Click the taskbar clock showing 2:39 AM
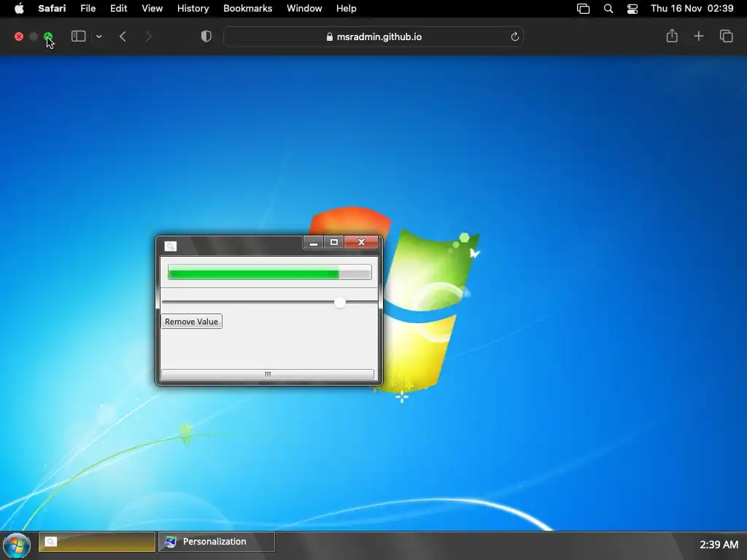Viewport: 747px width, 560px height. pos(719,544)
